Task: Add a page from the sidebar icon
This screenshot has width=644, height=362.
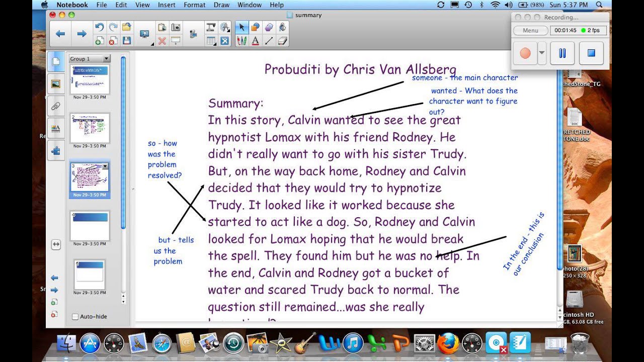Action: click(54, 302)
